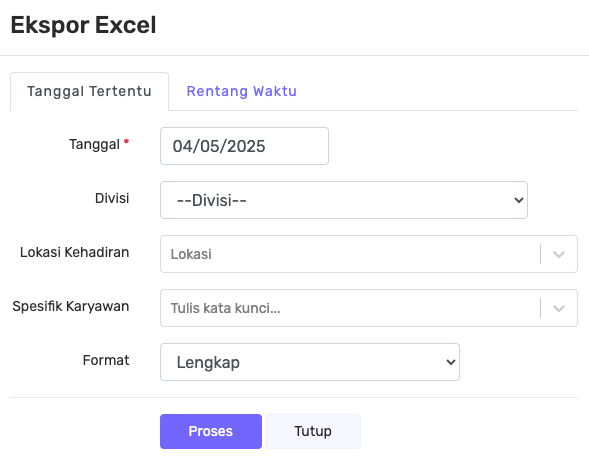The height and width of the screenshot is (462, 589).
Task: Click the Divisi field label
Action: 112,198
